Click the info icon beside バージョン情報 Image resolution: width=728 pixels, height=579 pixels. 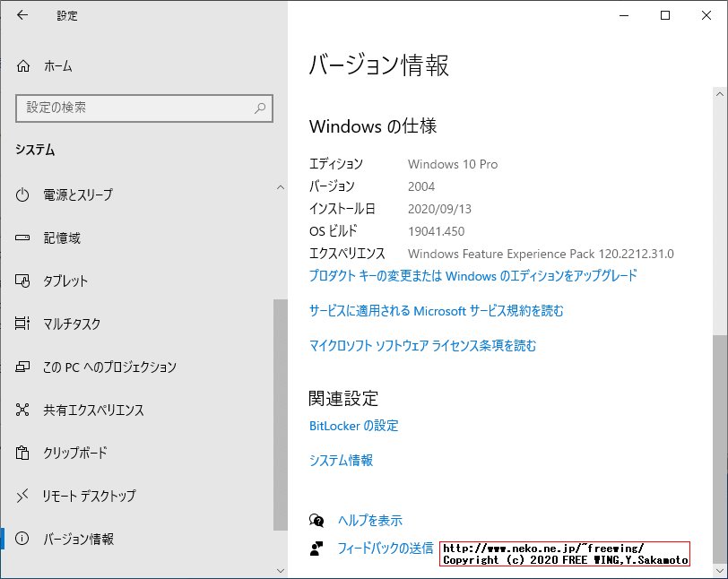[x=22, y=539]
